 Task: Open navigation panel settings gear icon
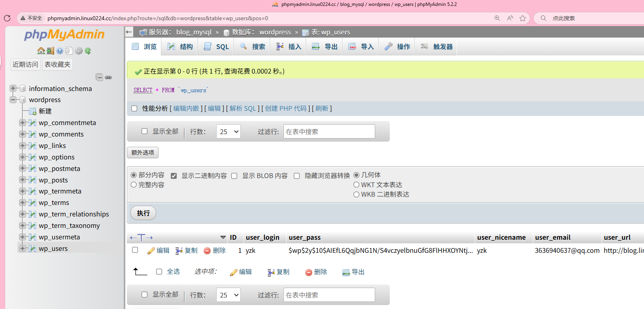79,51
